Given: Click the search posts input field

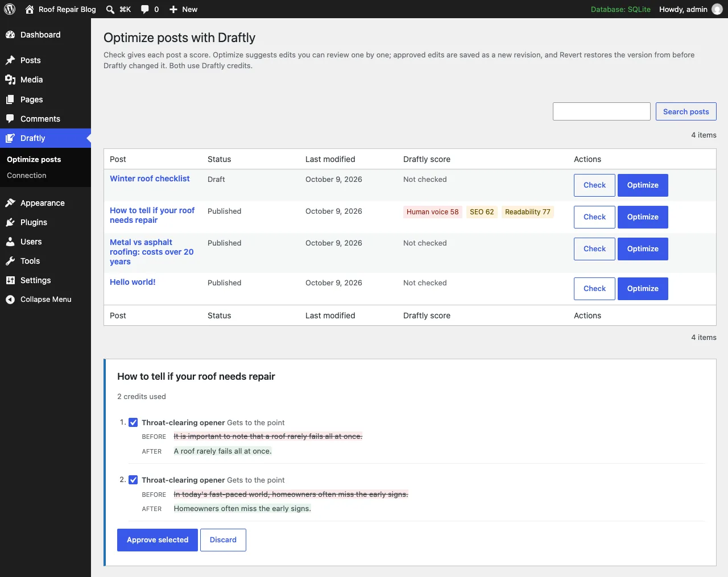Looking at the screenshot, I should (x=602, y=111).
